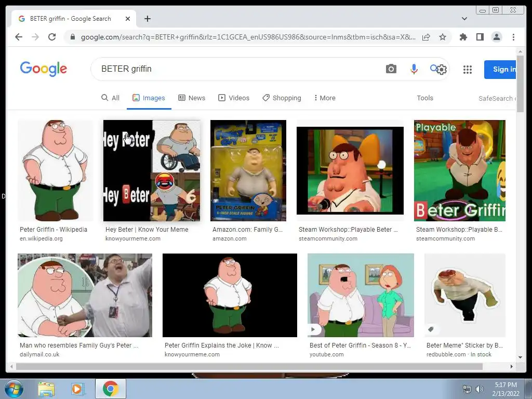Reload the Google search page
The width and height of the screenshot is (532, 399).
click(x=52, y=37)
